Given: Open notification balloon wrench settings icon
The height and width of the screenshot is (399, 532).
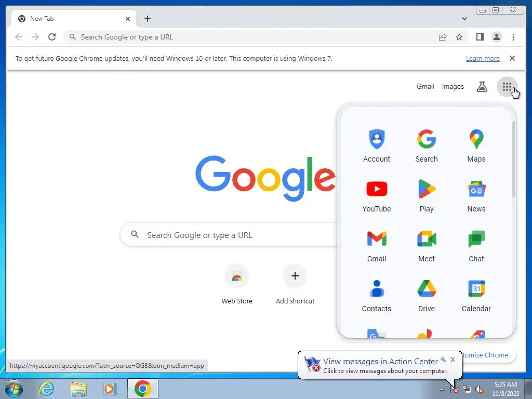Looking at the screenshot, I should pyautogui.click(x=443, y=360).
